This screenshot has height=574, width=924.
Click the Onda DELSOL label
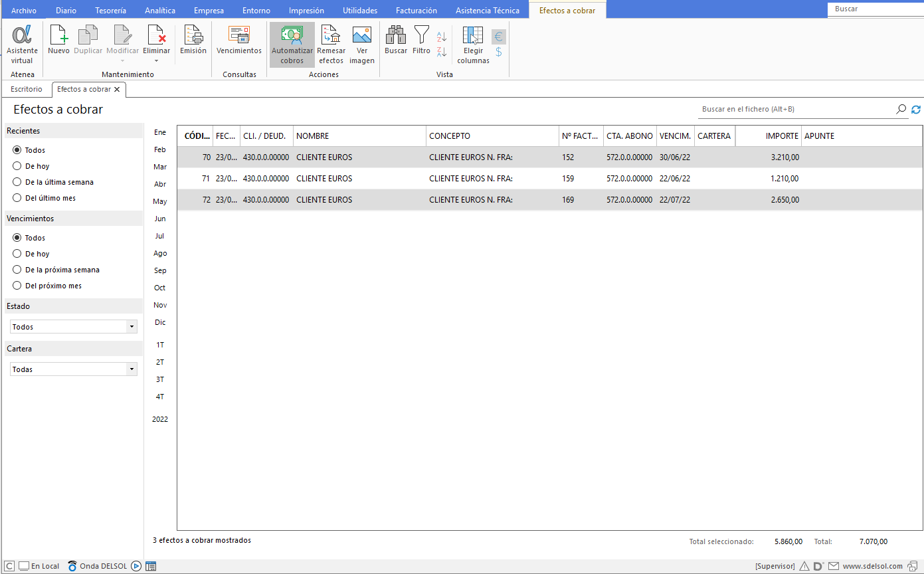pyautogui.click(x=103, y=566)
